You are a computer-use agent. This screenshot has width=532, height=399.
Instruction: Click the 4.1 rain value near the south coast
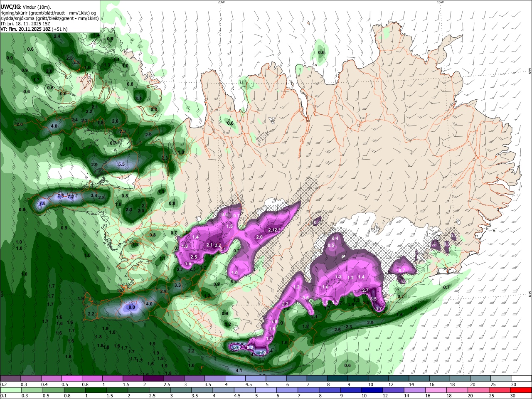pyautogui.click(x=239, y=370)
